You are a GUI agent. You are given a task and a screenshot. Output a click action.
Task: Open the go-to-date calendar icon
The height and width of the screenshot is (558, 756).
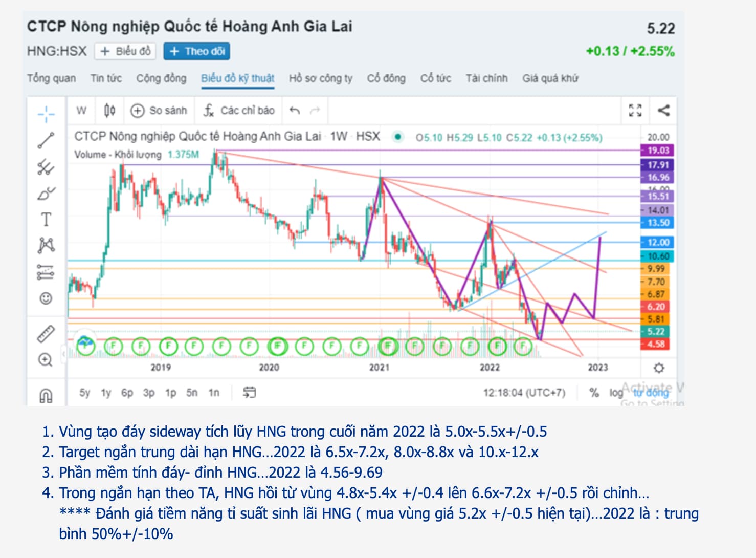249,393
